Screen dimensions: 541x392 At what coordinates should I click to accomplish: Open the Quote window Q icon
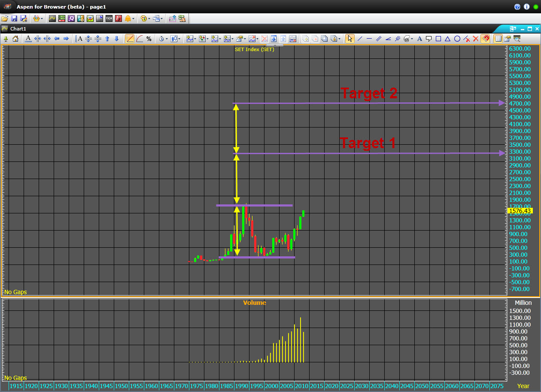[71, 18]
